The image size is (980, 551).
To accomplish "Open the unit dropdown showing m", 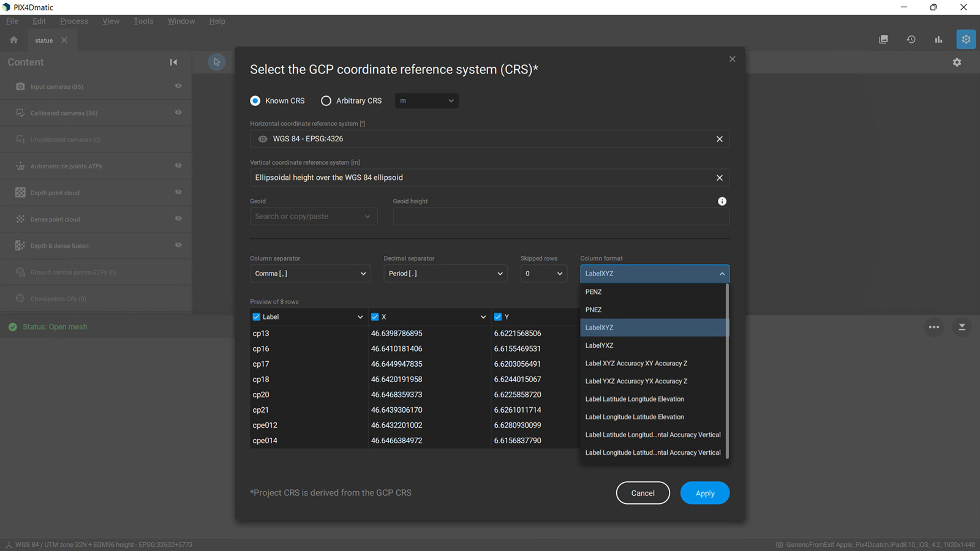I will point(427,100).
